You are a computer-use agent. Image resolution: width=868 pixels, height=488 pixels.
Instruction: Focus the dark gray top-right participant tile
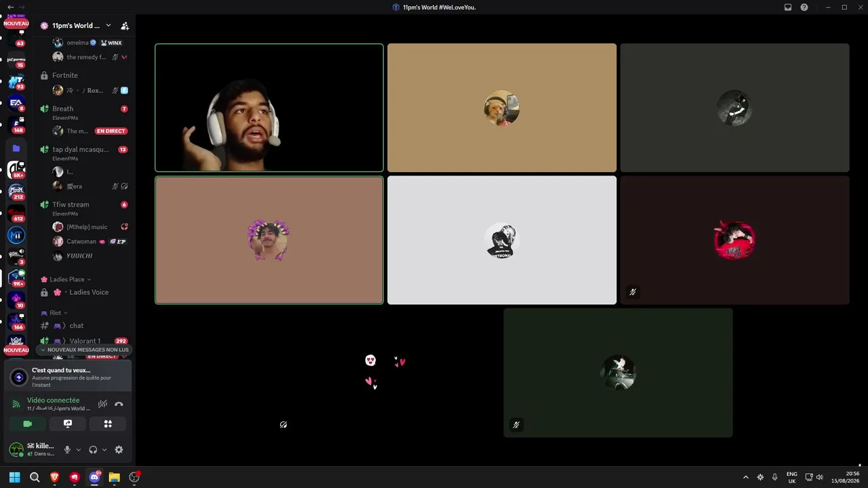click(x=734, y=108)
